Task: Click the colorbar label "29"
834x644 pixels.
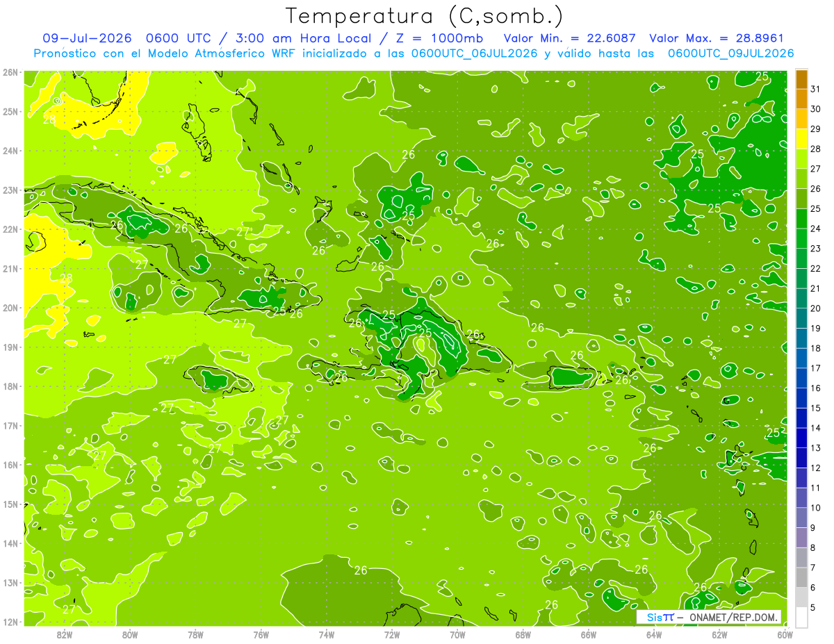Action: 816,129
